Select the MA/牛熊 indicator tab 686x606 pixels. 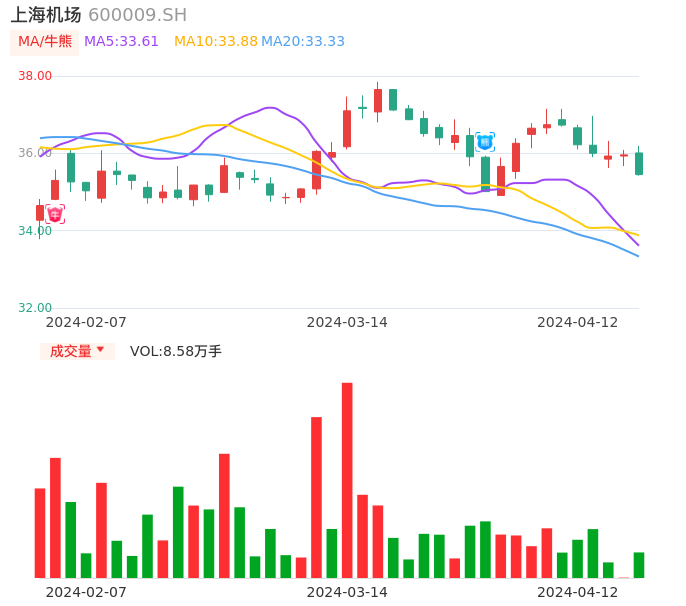45,42
